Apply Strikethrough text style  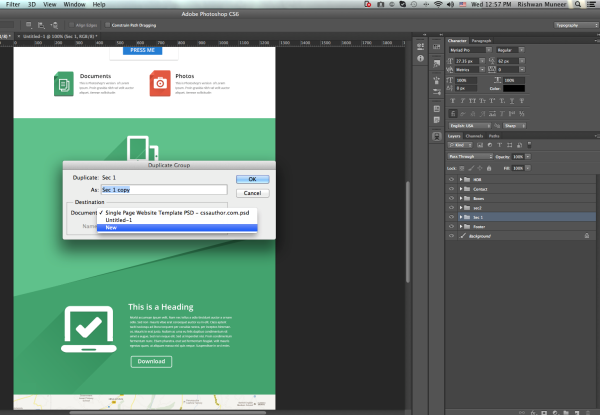point(522,101)
